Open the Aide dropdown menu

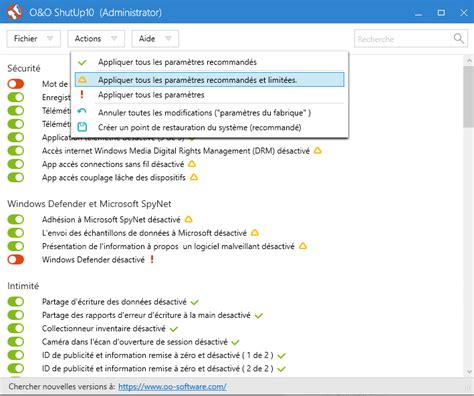pos(155,39)
